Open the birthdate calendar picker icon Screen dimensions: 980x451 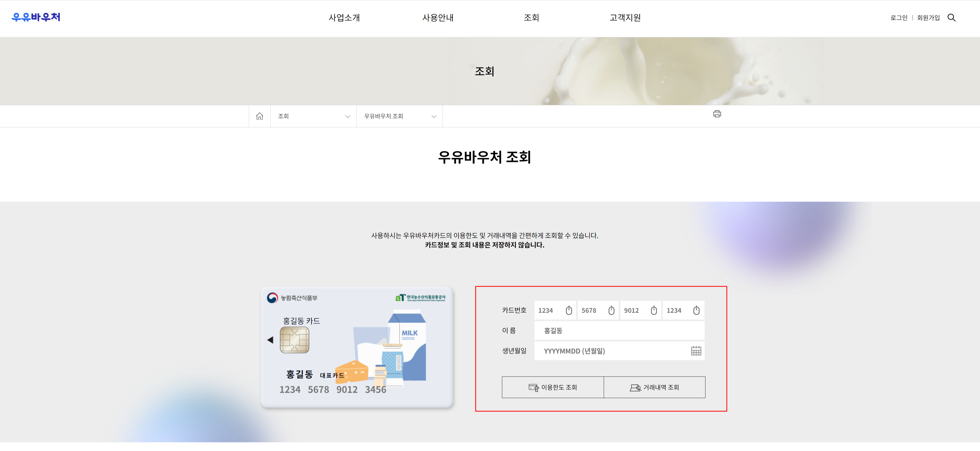(696, 351)
